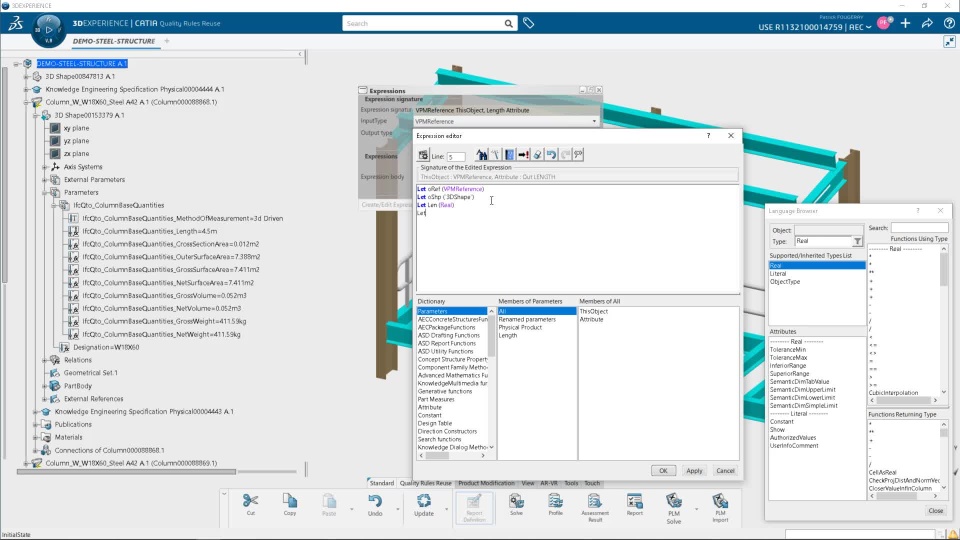Click the PLM Import icon
The height and width of the screenshot is (540, 960).
pos(720,501)
